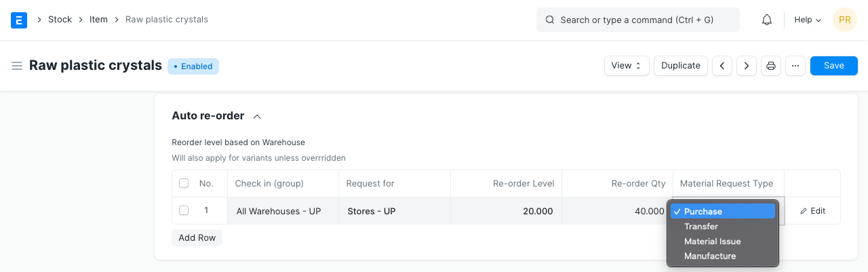The image size is (868, 272).
Task: Open the PR user avatar menu
Action: point(844,20)
